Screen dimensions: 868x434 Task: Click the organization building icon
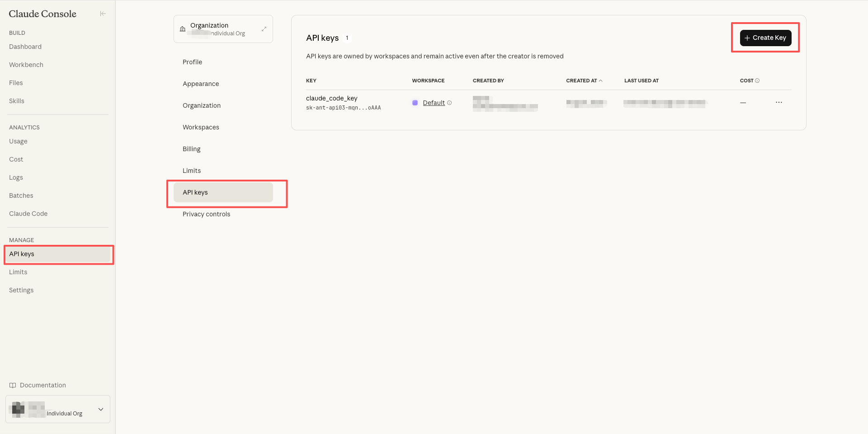[183, 29]
